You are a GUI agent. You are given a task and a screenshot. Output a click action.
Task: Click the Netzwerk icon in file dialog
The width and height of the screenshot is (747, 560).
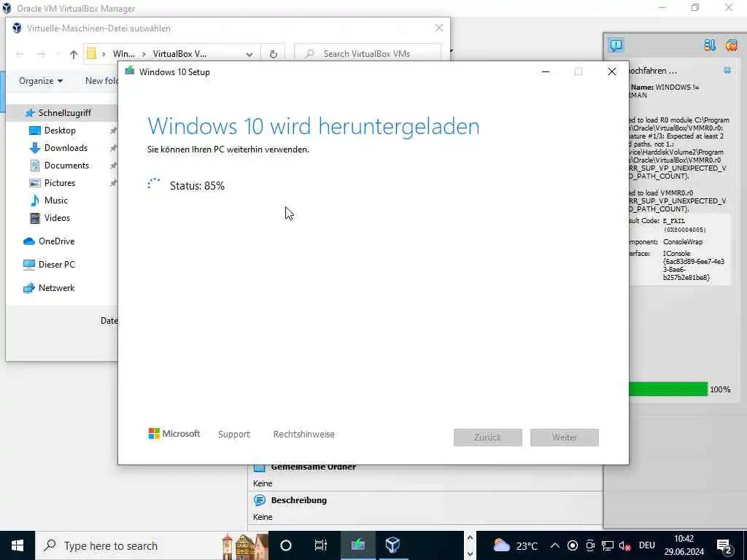click(29, 288)
